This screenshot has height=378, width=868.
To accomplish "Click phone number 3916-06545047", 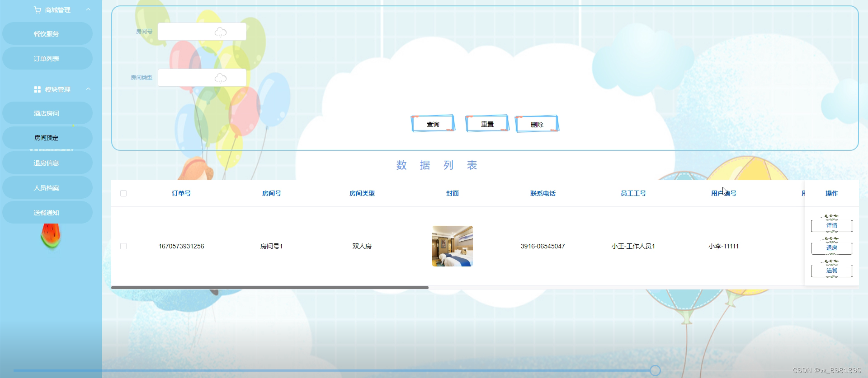I will tap(543, 246).
